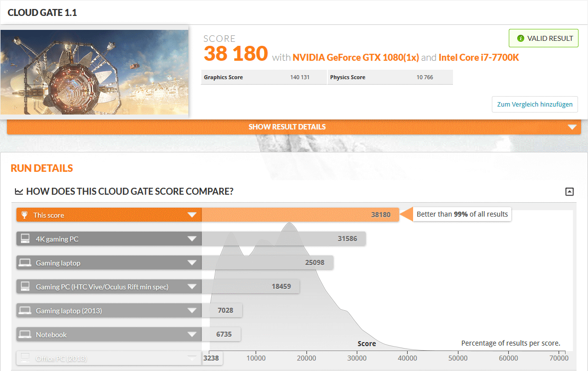
Task: Click the orange 38180 score bar
Action: click(x=300, y=215)
